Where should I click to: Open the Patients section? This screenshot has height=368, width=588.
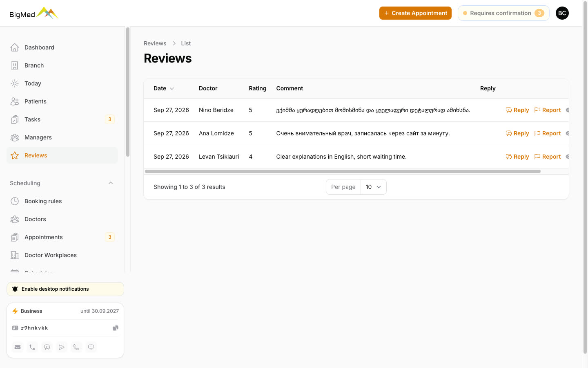[62, 101]
